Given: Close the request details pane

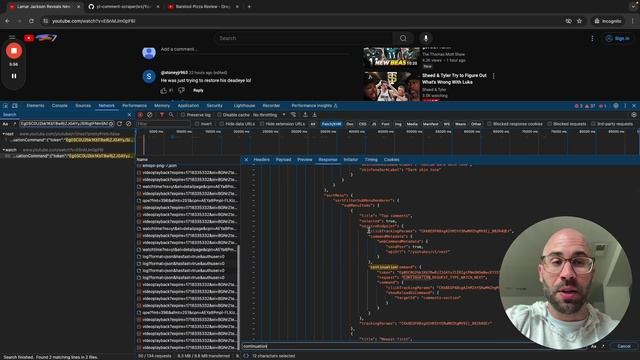Looking at the screenshot, I should 246,160.
